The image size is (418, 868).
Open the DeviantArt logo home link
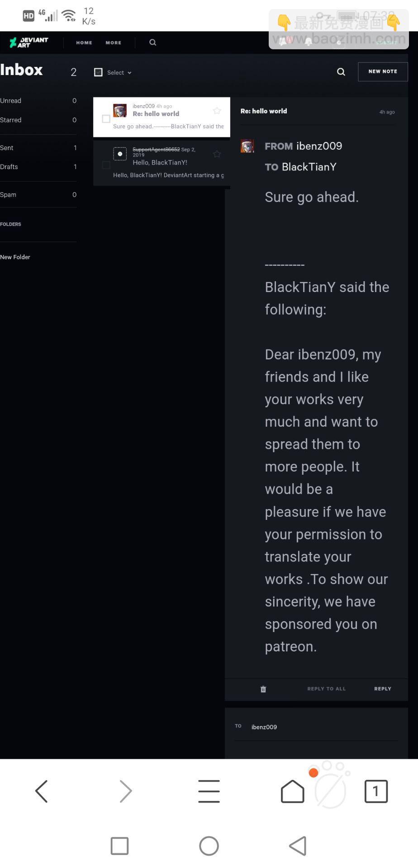[29, 42]
